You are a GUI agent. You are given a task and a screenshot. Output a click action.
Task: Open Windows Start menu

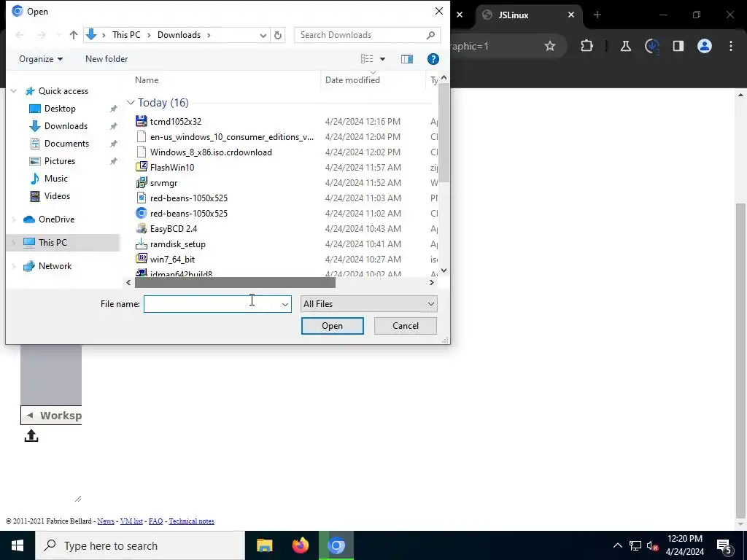[18, 545]
